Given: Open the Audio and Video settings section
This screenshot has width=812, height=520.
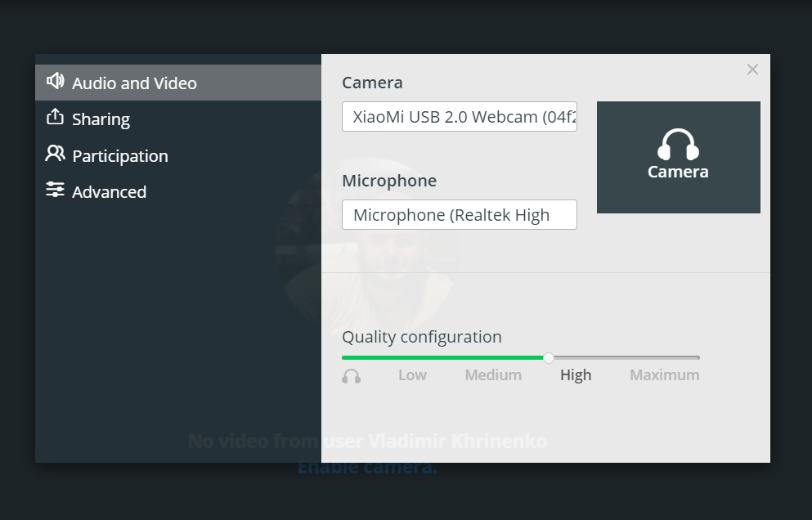Looking at the screenshot, I should point(178,83).
